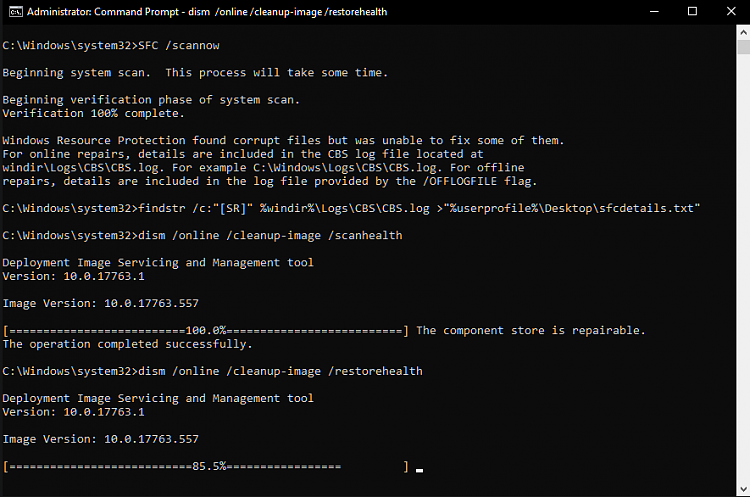The image size is (750, 497).
Task: Click the SFC /scannow command line
Action: tap(111, 45)
